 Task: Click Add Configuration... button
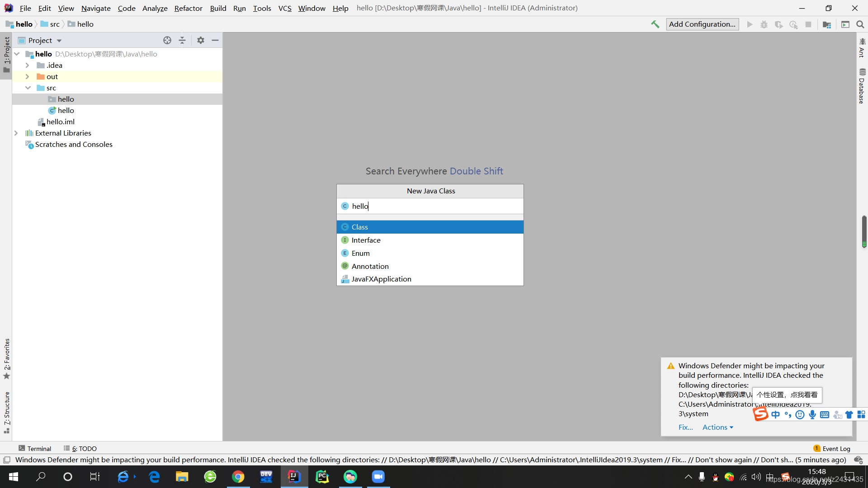pyautogui.click(x=703, y=24)
